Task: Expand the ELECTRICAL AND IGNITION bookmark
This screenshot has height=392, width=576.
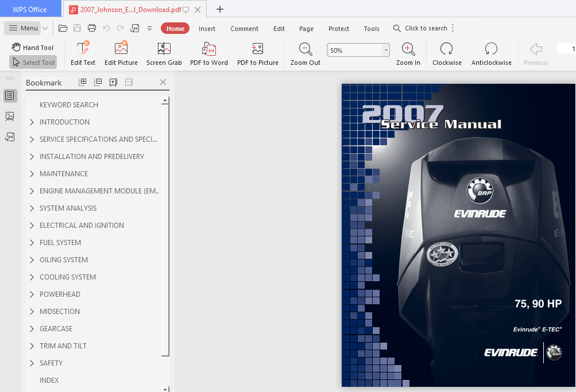Action: pyautogui.click(x=32, y=226)
